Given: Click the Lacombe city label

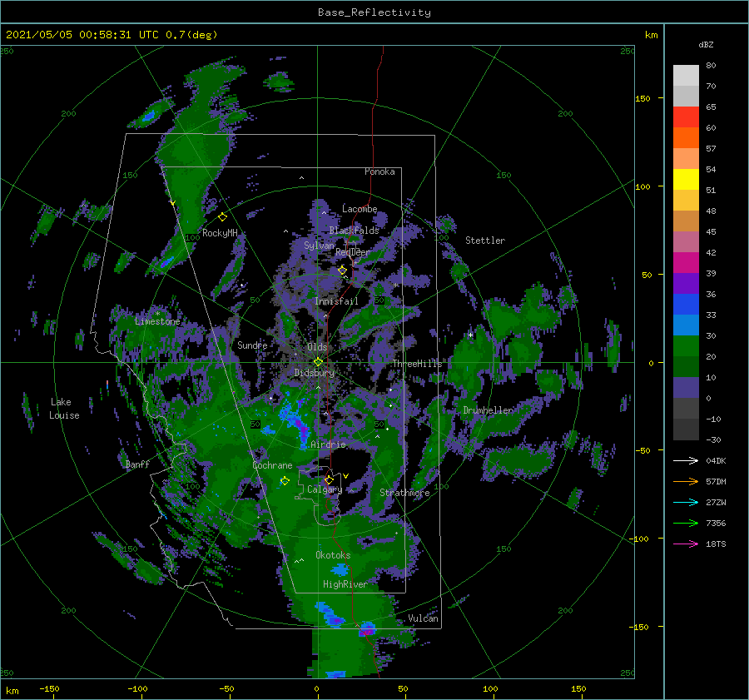Looking at the screenshot, I should pos(360,209).
